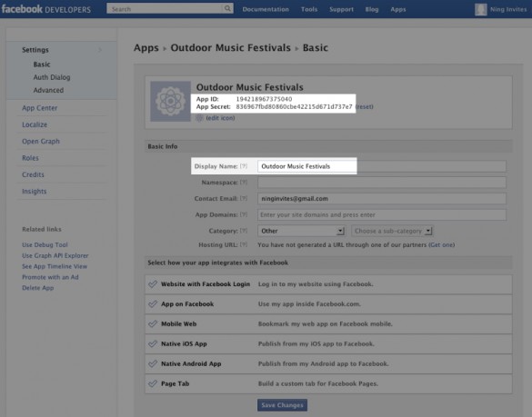Click the Category help question mark
Image resolution: width=532 pixels, height=417 pixels.
pyautogui.click(x=244, y=231)
